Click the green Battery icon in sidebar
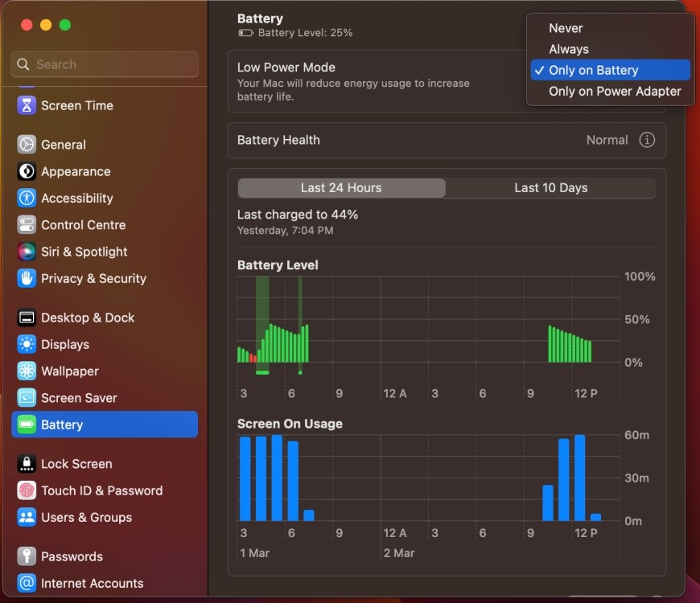This screenshot has height=603, width=700. tap(27, 425)
